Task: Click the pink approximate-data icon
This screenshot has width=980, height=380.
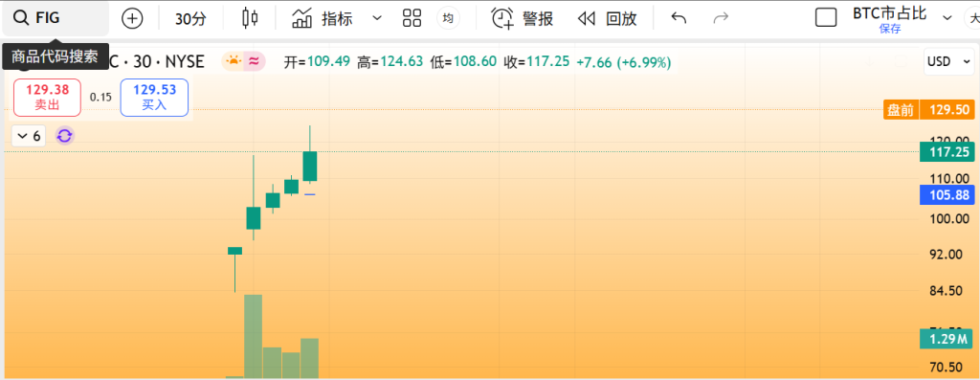Action: point(255,61)
